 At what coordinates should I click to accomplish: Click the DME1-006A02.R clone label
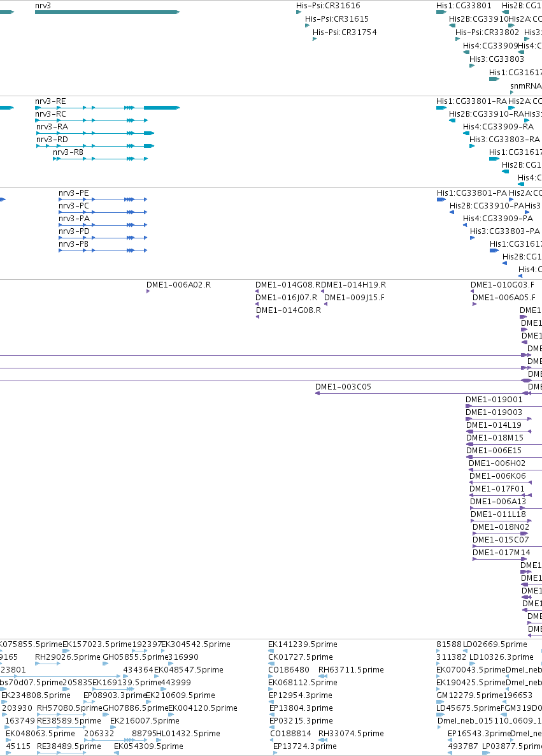(x=179, y=285)
